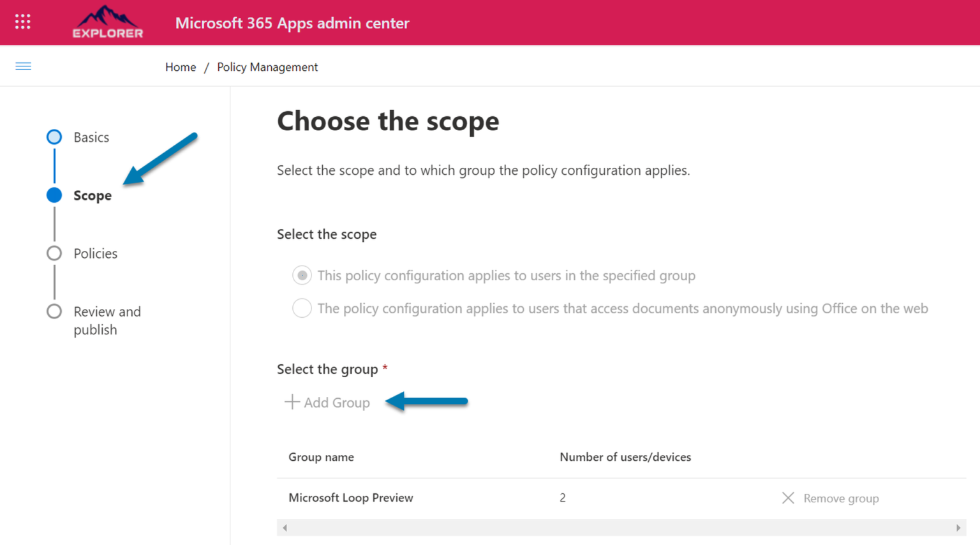980x545 pixels.
Task: Toggle the hamburger navigation menu
Action: 23,66
